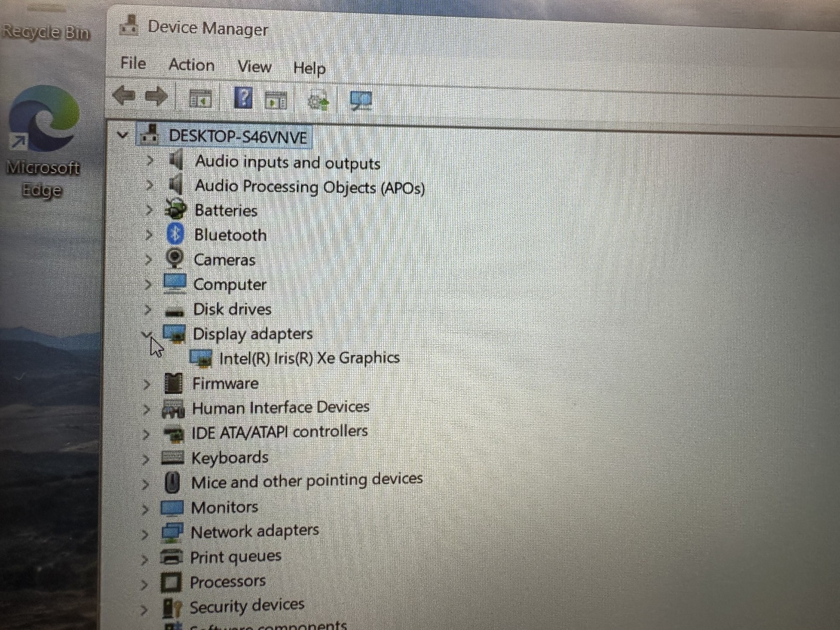This screenshot has height=630, width=840.
Task: Click the Computer monitor icon
Action: [x=174, y=283]
